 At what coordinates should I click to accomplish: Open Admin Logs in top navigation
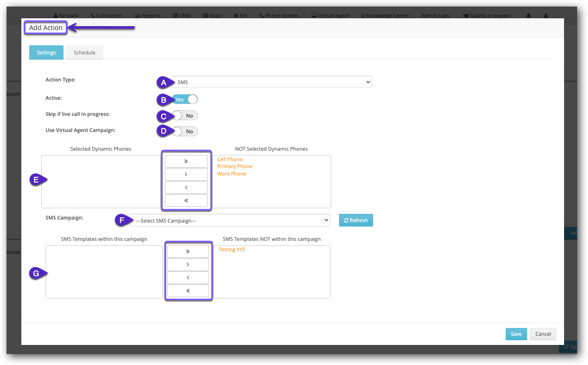(x=435, y=16)
